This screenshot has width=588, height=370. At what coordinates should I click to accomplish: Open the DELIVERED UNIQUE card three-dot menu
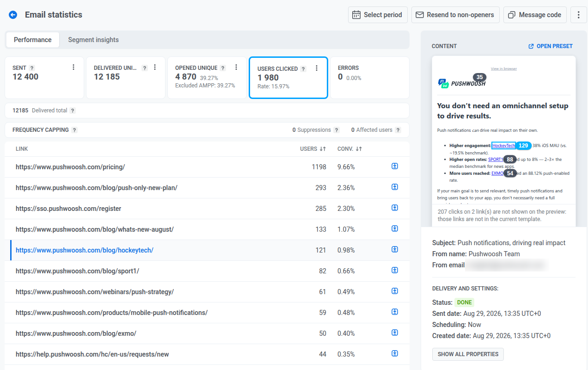point(155,68)
